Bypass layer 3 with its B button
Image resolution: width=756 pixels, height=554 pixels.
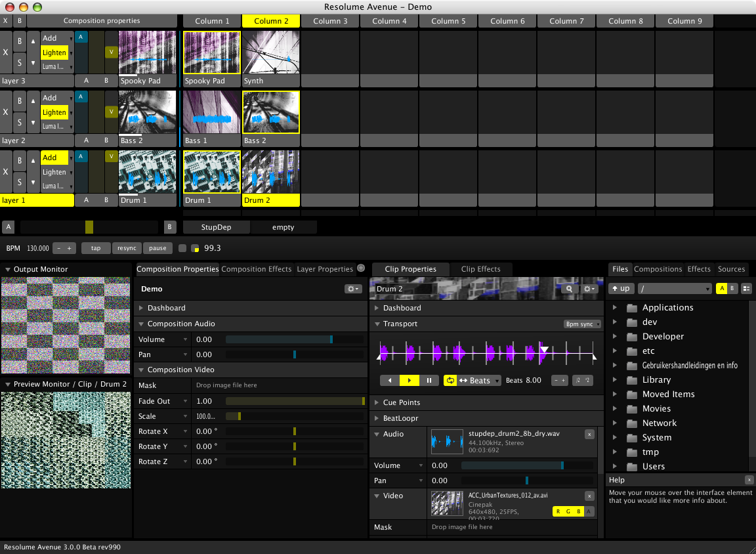[x=20, y=41]
